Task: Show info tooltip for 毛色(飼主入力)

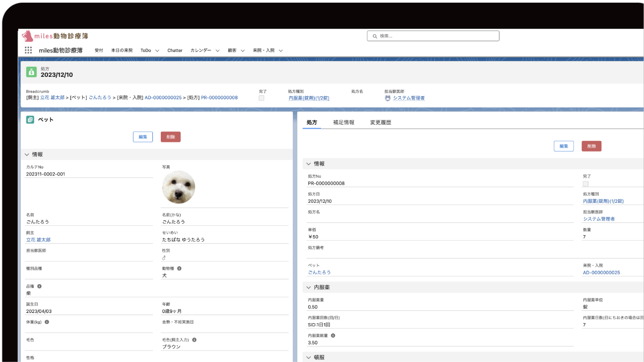Action: 194,340
